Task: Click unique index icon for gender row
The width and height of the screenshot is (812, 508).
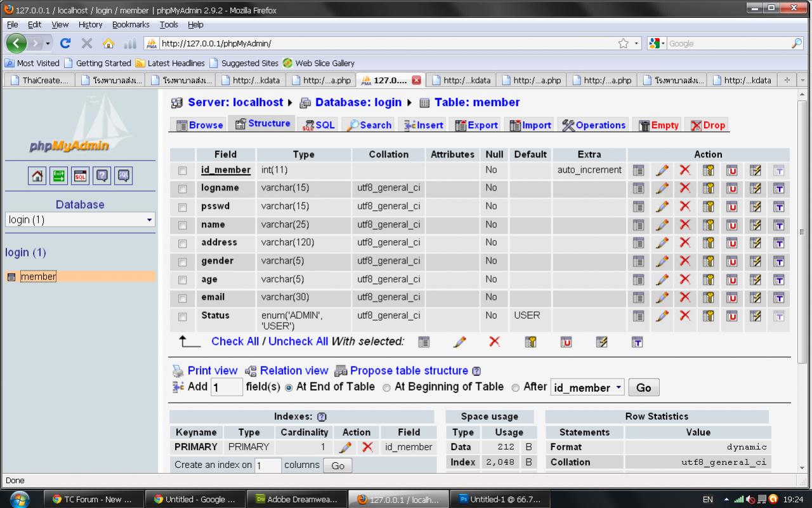Action: point(731,261)
